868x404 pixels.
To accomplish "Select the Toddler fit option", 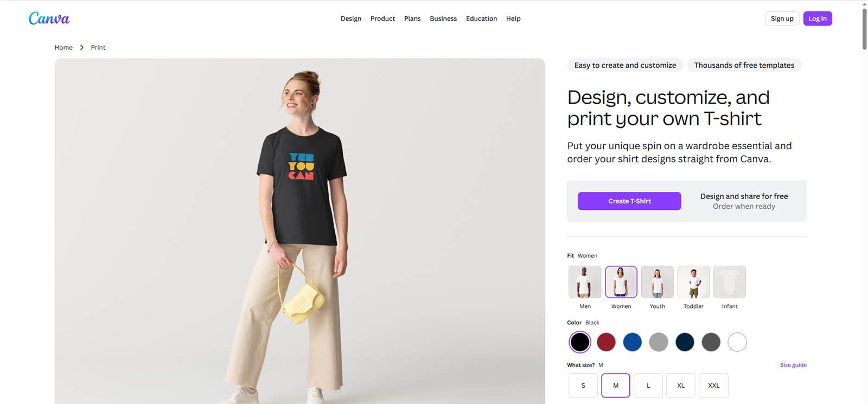I will coord(693,281).
